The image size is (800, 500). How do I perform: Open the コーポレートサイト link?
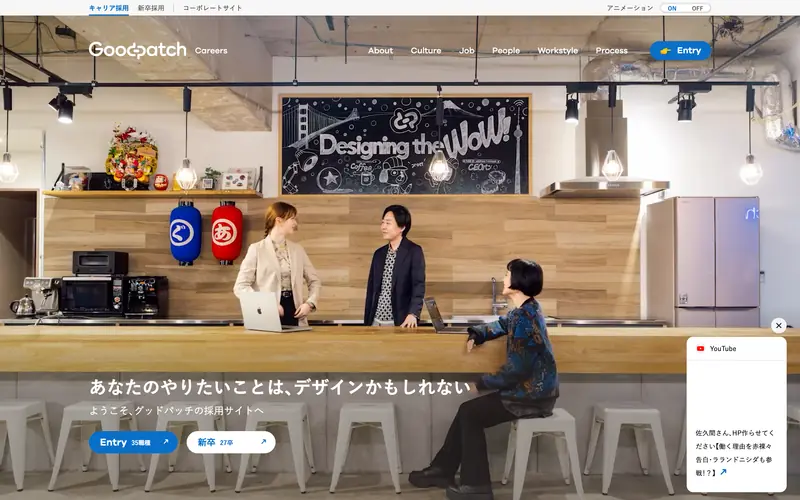pyautogui.click(x=213, y=8)
